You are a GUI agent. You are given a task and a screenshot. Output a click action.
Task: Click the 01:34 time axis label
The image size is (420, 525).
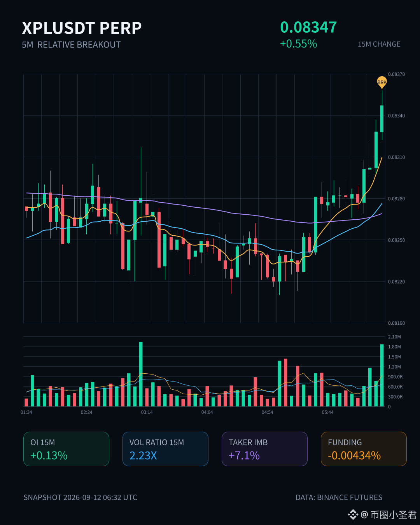[x=26, y=412]
